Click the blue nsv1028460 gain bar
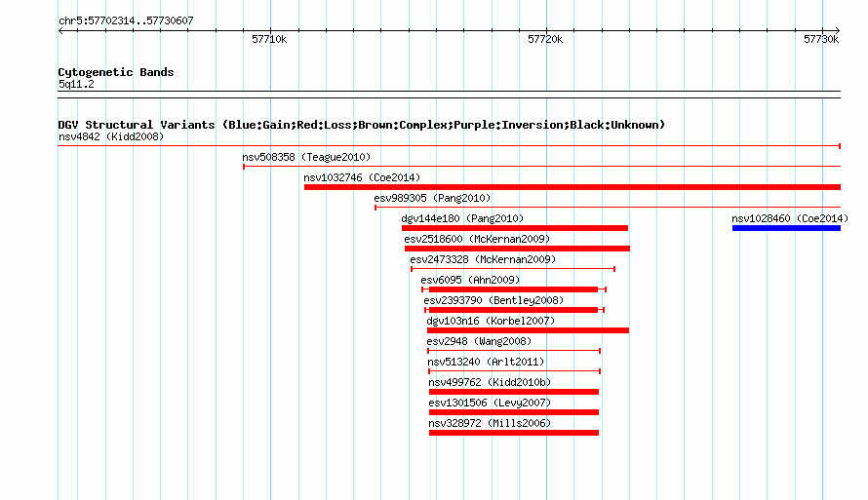Image resolution: width=868 pixels, height=500 pixels. tap(786, 228)
